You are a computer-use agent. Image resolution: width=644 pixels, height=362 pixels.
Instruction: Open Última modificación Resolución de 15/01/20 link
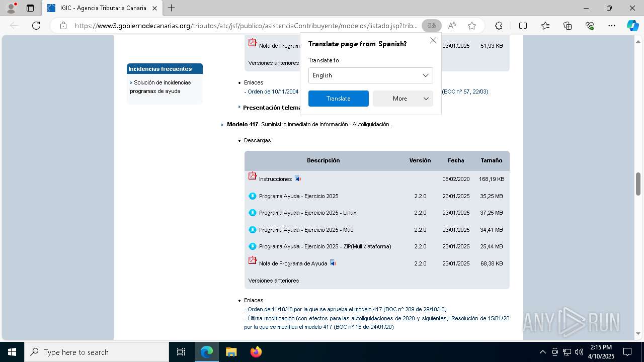click(376, 323)
